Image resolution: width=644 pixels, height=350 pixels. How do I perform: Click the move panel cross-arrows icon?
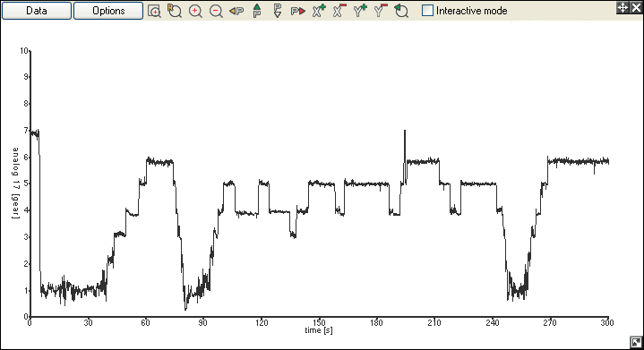pyautogui.click(x=623, y=7)
